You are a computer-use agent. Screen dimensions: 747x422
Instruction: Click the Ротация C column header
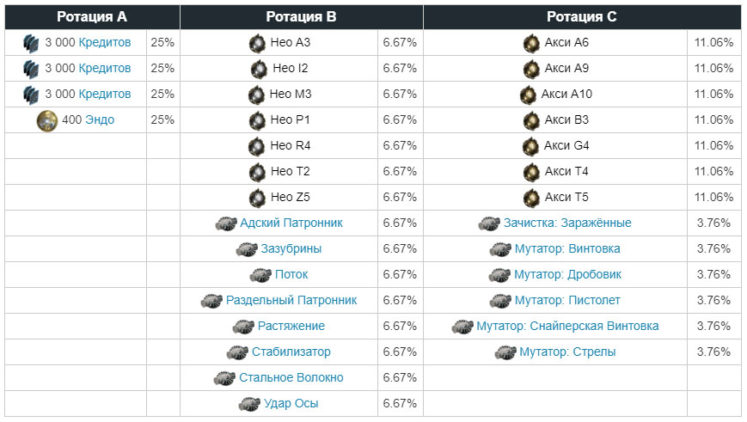click(x=581, y=16)
